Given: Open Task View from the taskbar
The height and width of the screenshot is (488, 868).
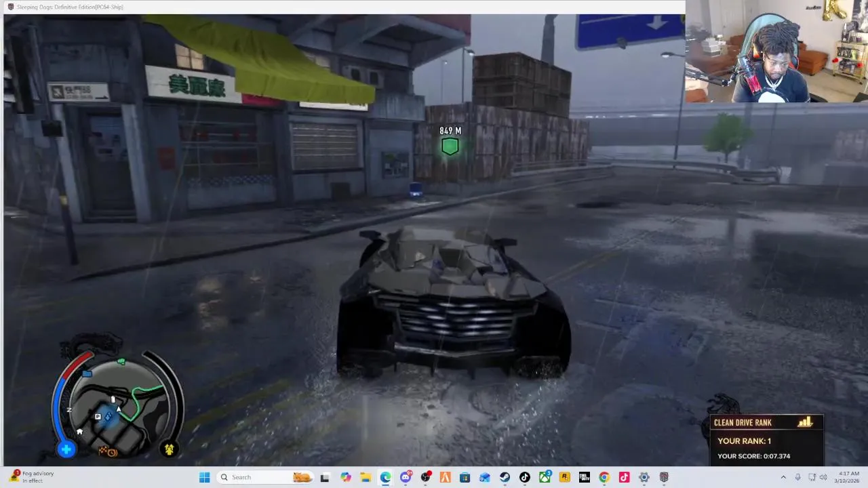Looking at the screenshot, I should 325,477.
